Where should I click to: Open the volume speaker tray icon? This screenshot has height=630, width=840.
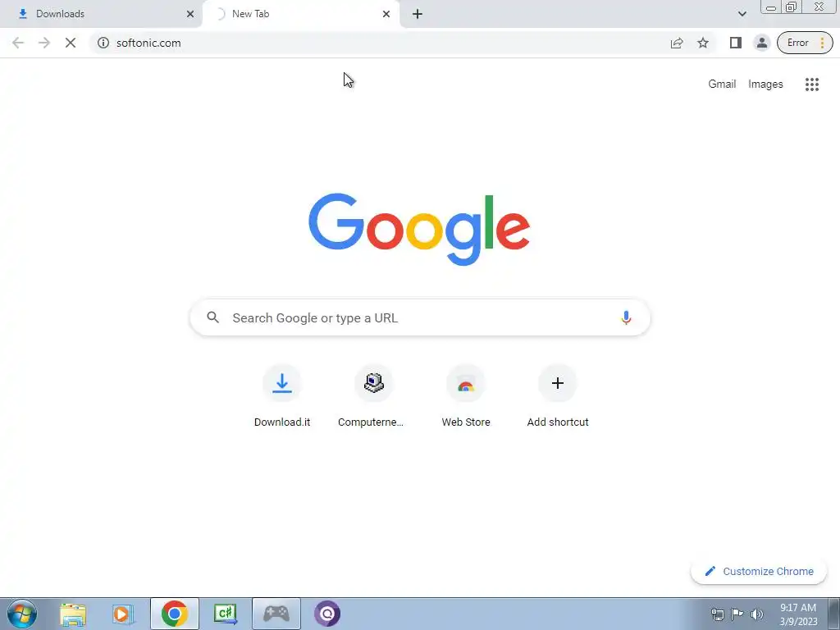[x=756, y=614]
